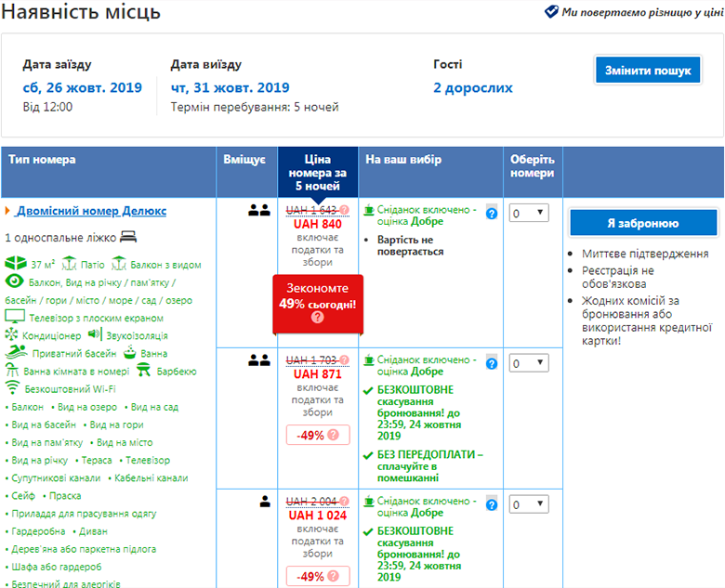Click the 'Ми повертаємо різницю у ціні' link
The width and height of the screenshot is (725, 588).
coord(641,12)
